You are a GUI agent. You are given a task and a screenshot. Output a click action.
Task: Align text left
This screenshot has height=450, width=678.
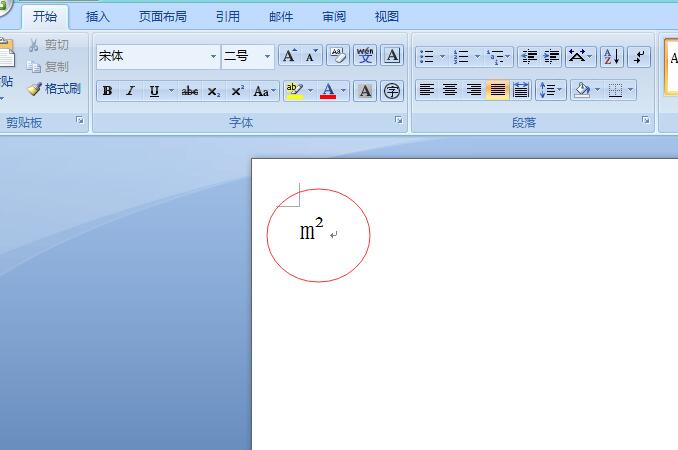click(x=427, y=90)
